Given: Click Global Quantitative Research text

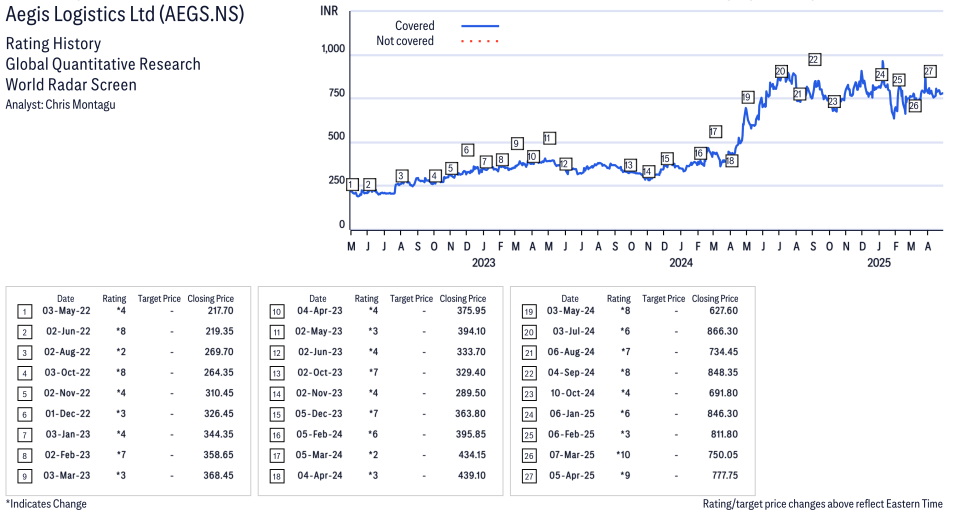Looking at the screenshot, I should pos(103,64).
